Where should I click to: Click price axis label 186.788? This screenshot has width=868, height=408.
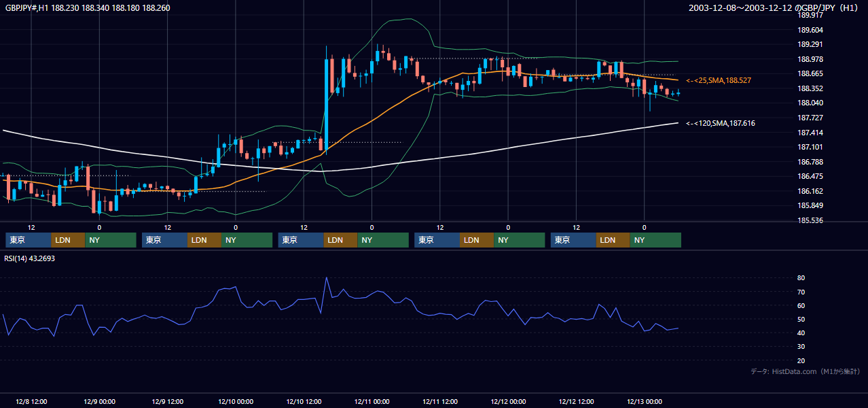[812, 162]
